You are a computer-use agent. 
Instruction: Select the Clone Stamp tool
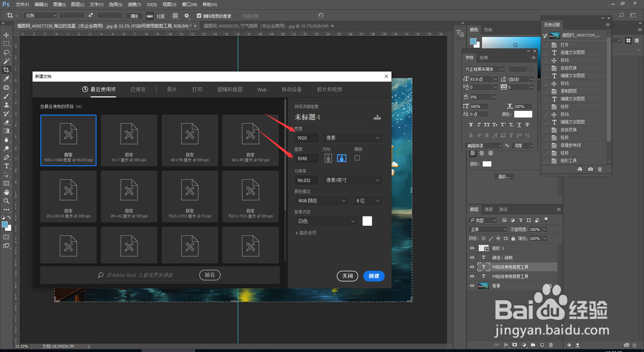pos(6,105)
